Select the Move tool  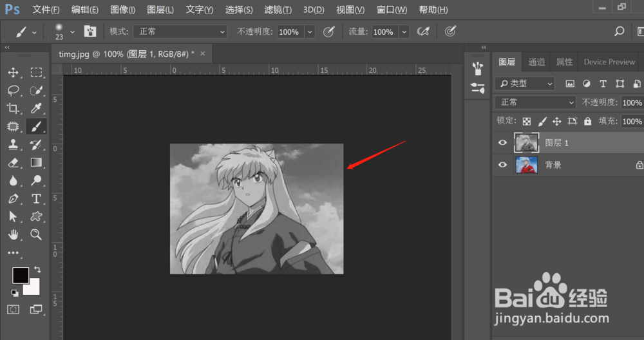click(13, 72)
